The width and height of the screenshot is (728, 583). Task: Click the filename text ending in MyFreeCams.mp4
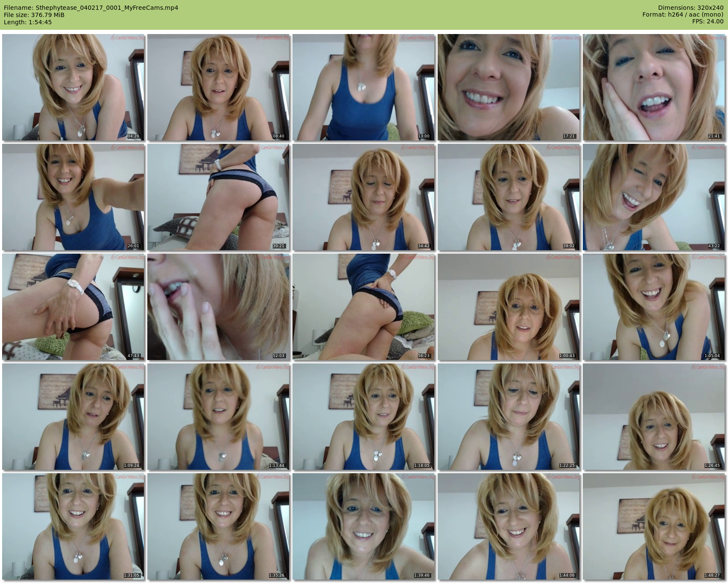coord(107,8)
